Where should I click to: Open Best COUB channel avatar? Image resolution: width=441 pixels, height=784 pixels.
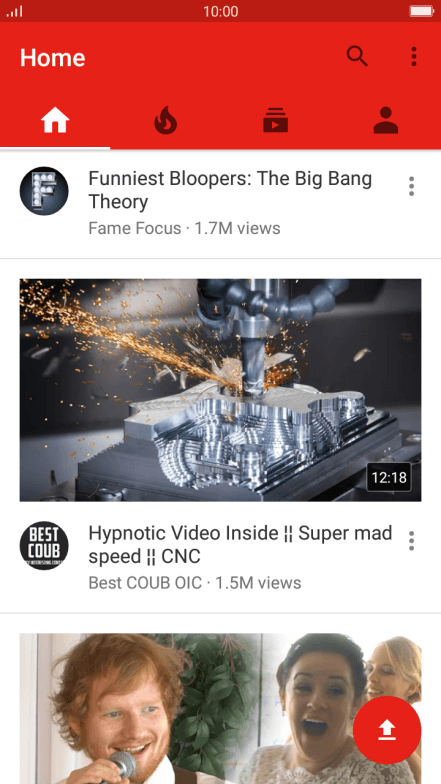click(x=44, y=546)
